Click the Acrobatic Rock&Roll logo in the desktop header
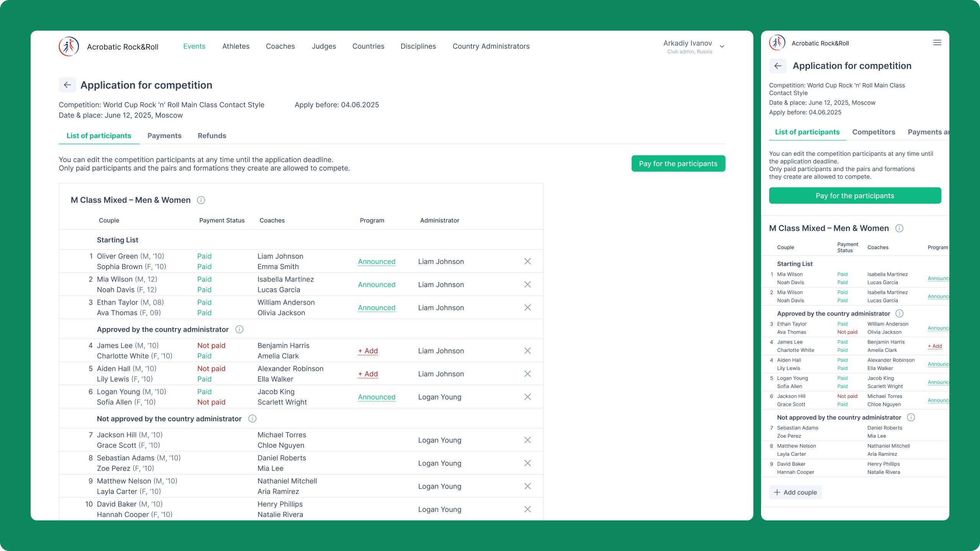 click(69, 46)
